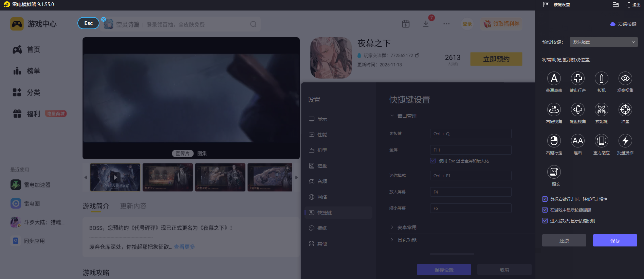
Task: Switch to the 游戏简介 tab
Action: coord(96,206)
